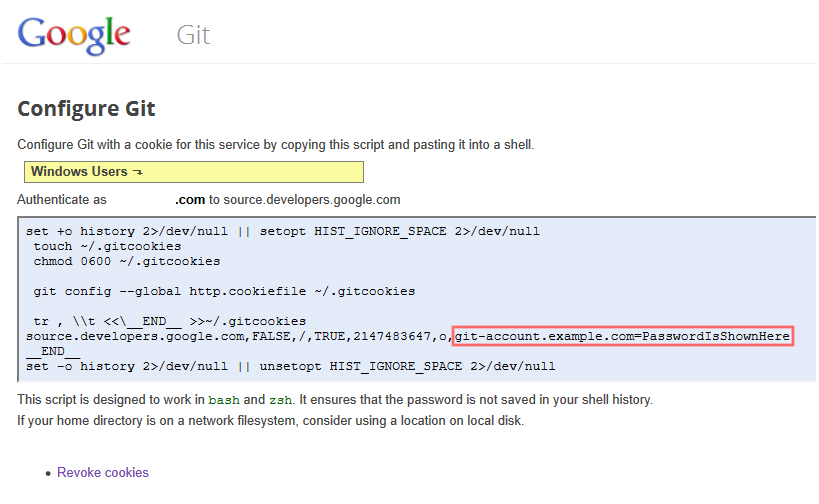The width and height of the screenshot is (819, 504).
Task: Click the 'set -o history' last script line
Action: click(290, 366)
